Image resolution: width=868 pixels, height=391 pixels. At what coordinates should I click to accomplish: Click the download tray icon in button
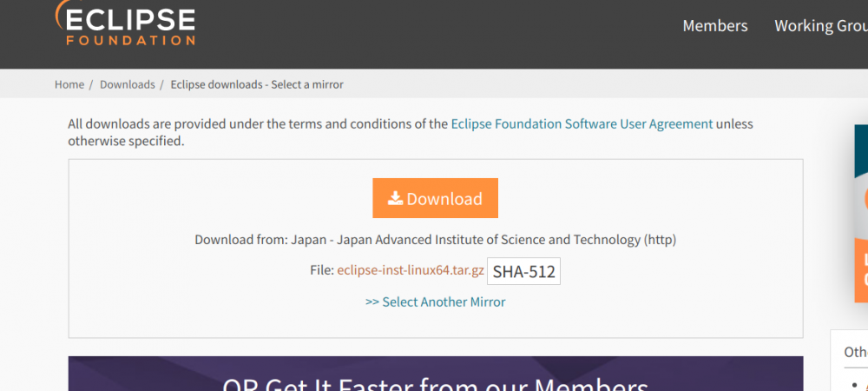point(395,198)
